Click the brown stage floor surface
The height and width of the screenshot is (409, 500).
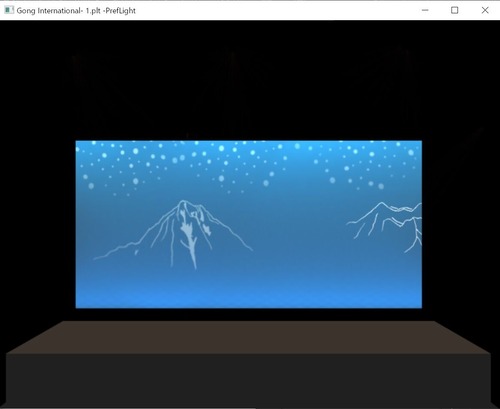tap(249, 337)
